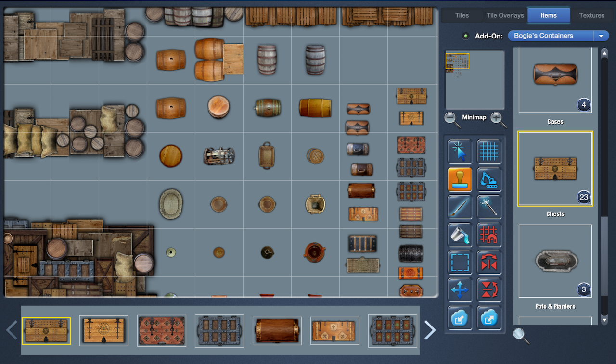Select the dashed marquee selection tool
616x364 pixels.
[x=460, y=263]
